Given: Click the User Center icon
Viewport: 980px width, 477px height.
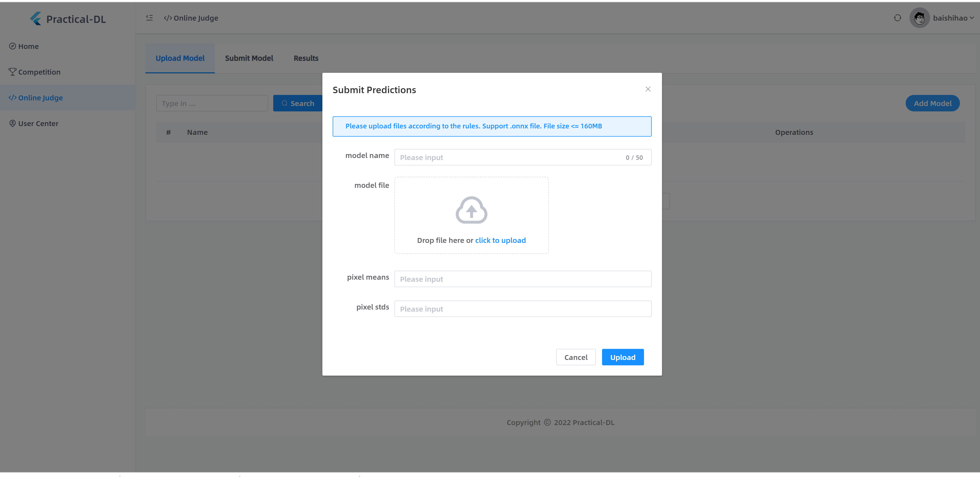Looking at the screenshot, I should coord(13,123).
